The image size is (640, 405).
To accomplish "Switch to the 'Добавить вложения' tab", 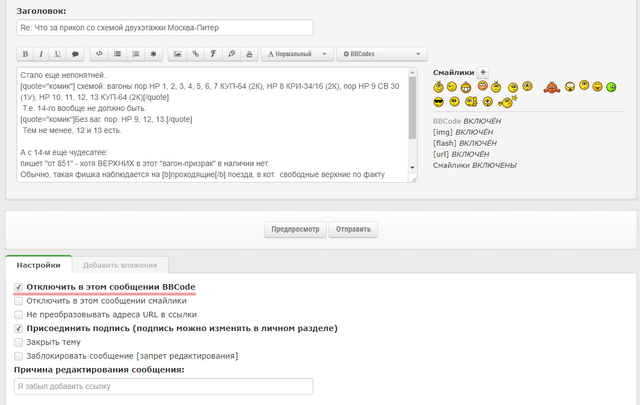I will [119, 264].
